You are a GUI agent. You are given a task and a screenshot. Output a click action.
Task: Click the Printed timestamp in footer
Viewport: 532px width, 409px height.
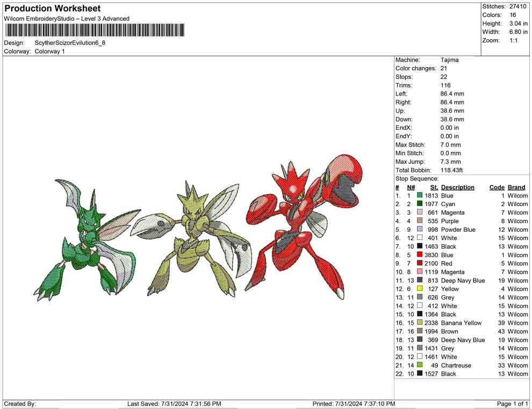[x=354, y=404]
